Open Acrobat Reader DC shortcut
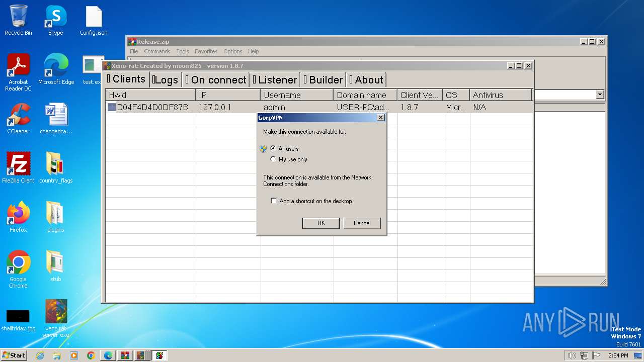644x362 pixels. (18, 72)
